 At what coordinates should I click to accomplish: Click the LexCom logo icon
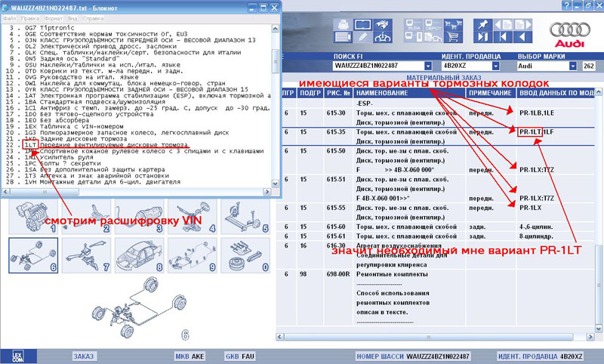(x=17, y=355)
